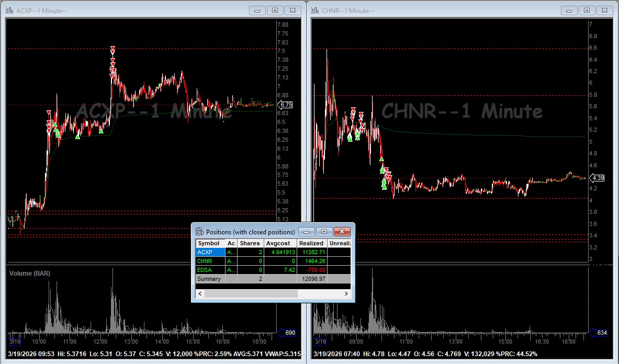This screenshot has width=619, height=364.
Task: Minimize the ACXP chart window
Action: [x=257, y=10]
